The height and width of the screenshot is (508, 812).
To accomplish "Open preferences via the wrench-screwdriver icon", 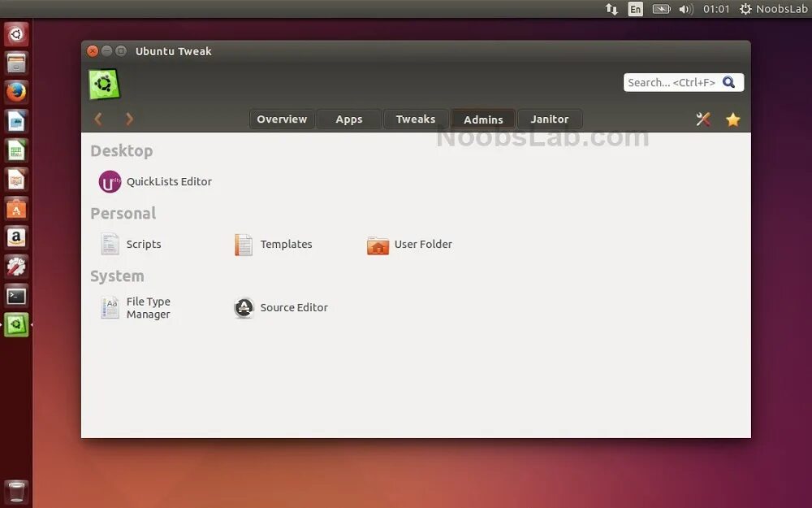I will [702, 119].
